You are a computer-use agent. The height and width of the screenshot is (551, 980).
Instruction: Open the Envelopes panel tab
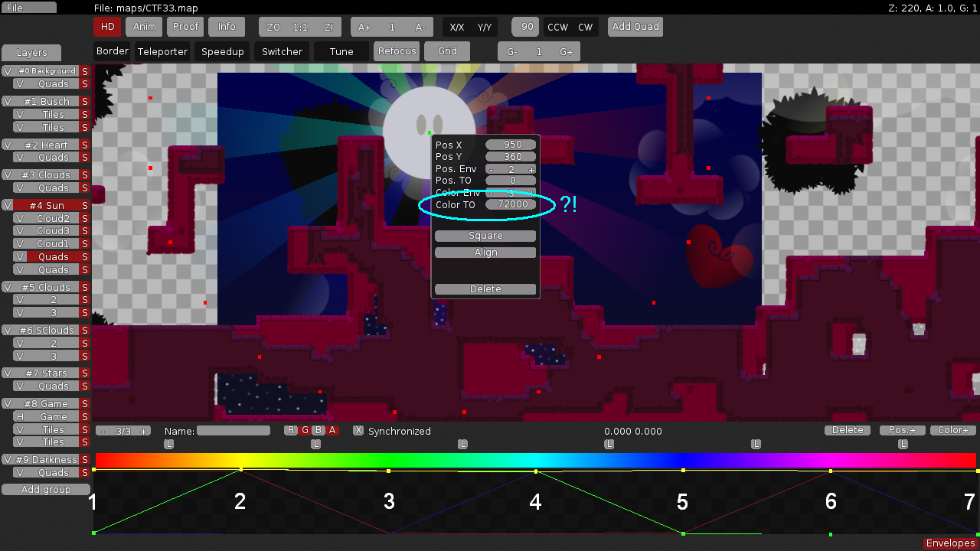950,543
